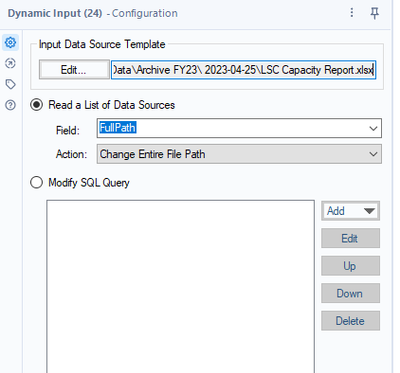The width and height of the screenshot is (400, 373).
Task: Open the Action dropdown Change Entire File Path
Action: (x=239, y=154)
